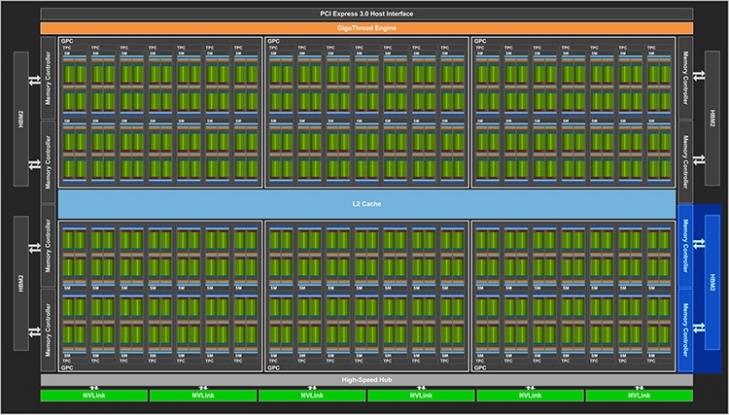Screen dimensions: 729x415
Task: Select the second NVLink block from left
Action: (202, 396)
